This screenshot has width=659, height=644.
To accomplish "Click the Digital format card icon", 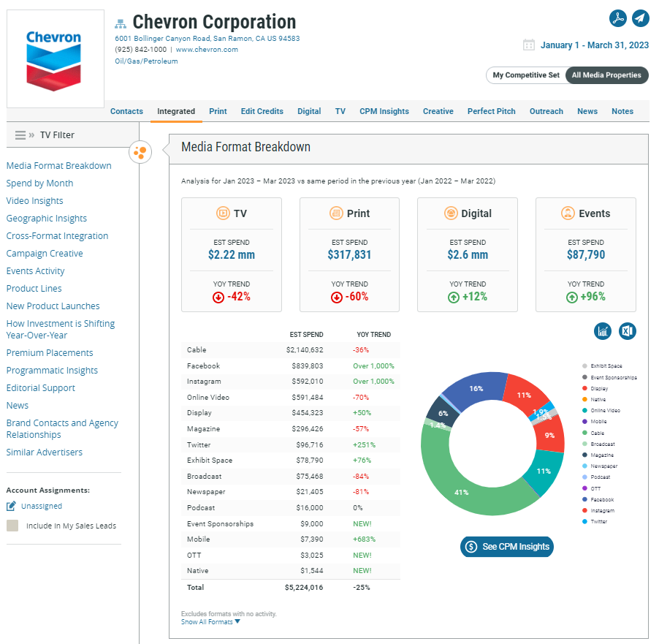I will (451, 213).
